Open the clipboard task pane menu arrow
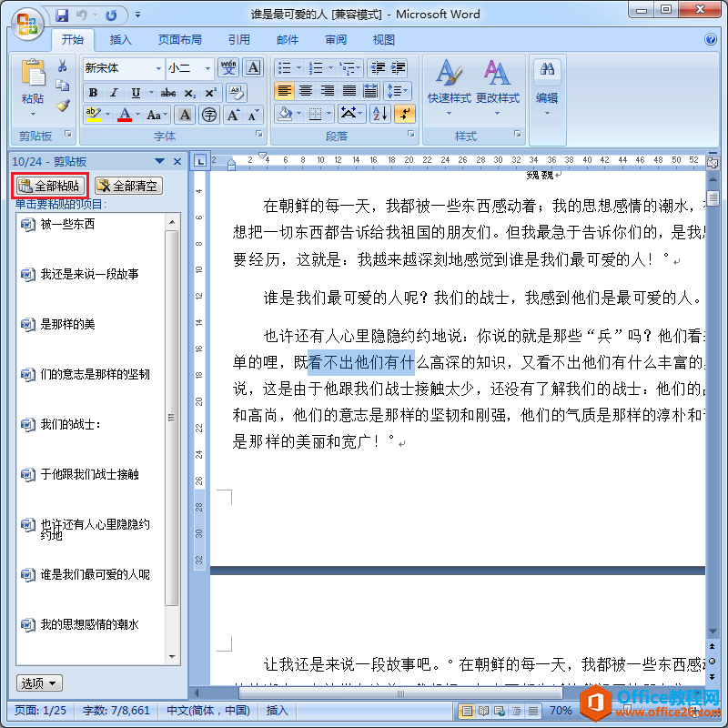 (x=160, y=161)
